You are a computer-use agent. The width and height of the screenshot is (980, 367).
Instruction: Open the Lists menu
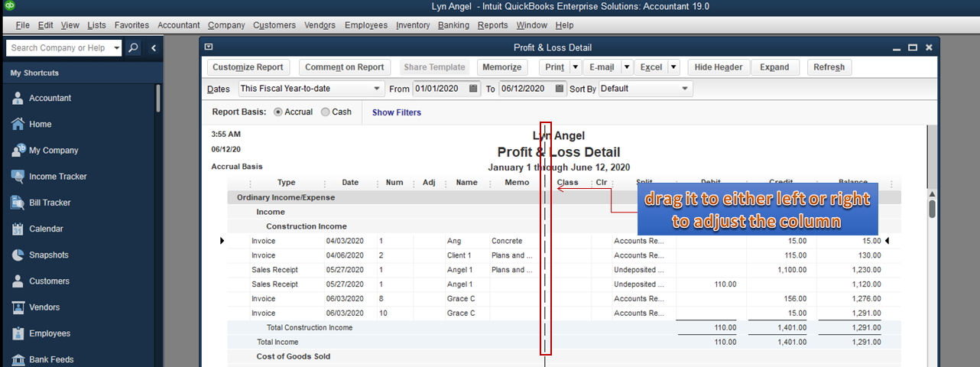coord(96,25)
